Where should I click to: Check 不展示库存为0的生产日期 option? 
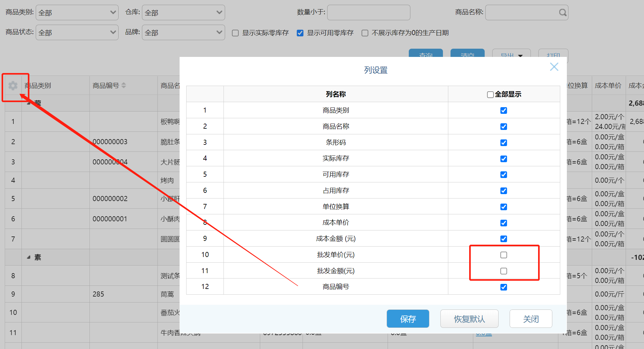365,33
